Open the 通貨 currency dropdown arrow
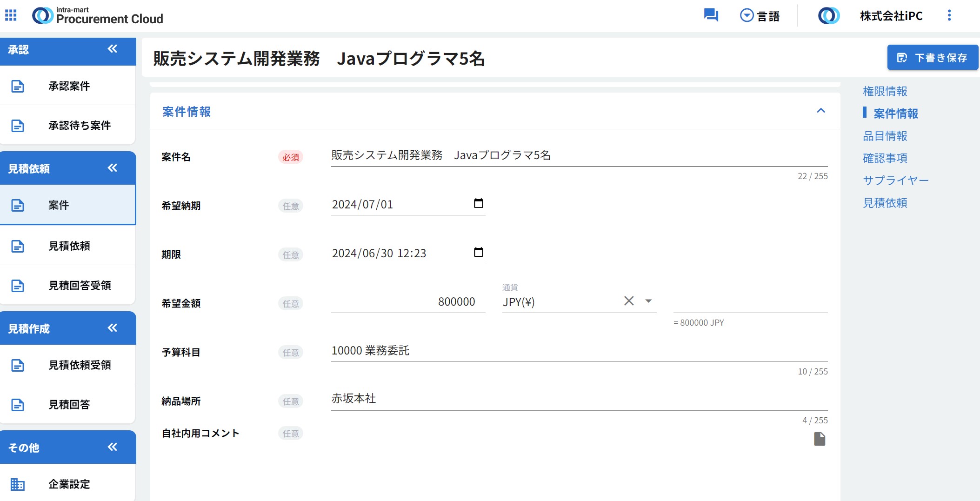The image size is (980, 501). pos(648,301)
